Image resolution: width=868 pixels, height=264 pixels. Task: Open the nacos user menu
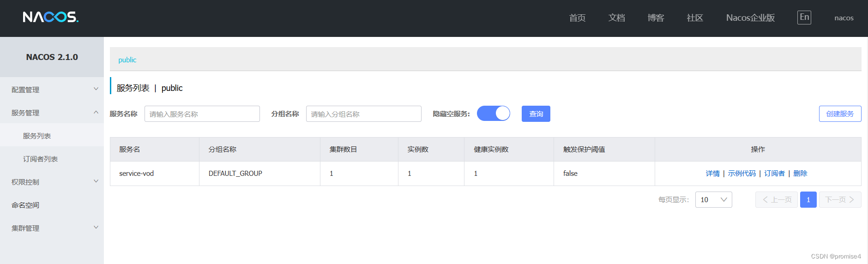[x=844, y=18]
